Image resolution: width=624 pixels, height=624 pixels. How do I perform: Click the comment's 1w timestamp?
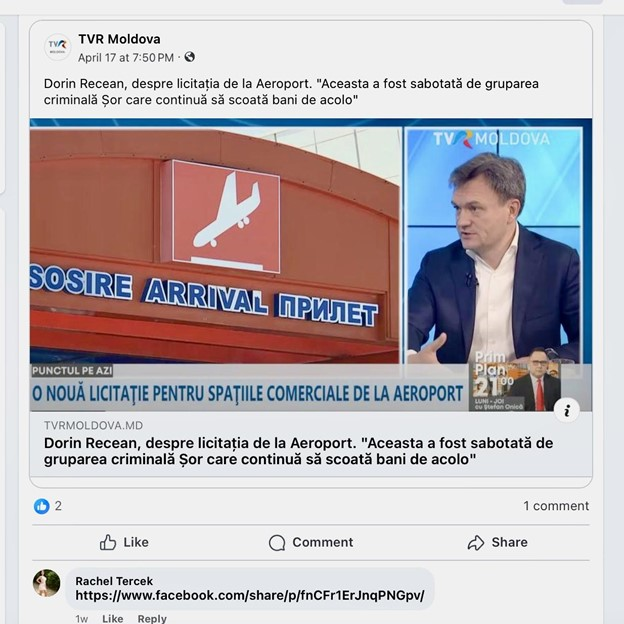point(82,619)
